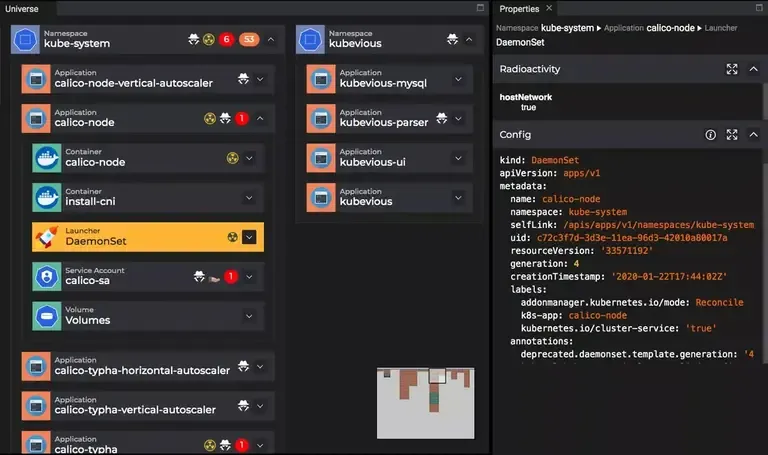Click the radioactive icon on calico-node container
Image resolution: width=768 pixels, height=455 pixels.
(233, 158)
